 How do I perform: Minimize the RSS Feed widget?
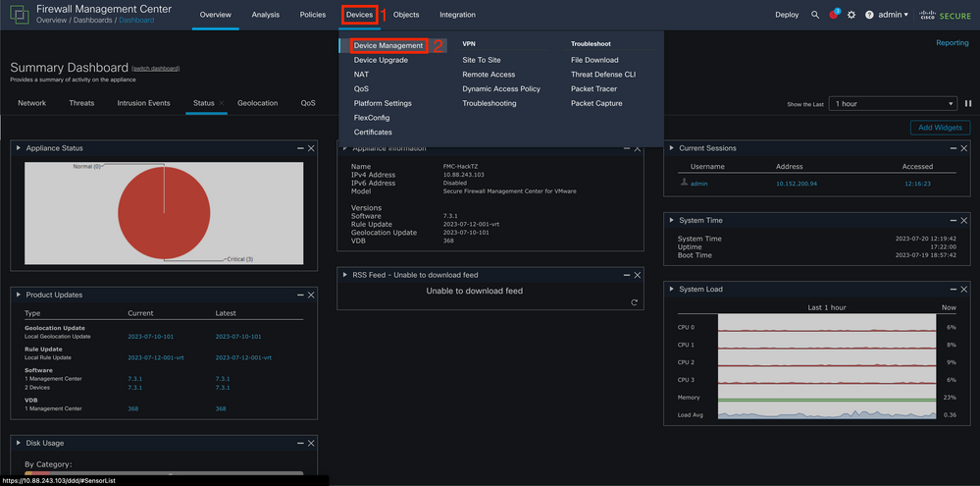[x=627, y=275]
